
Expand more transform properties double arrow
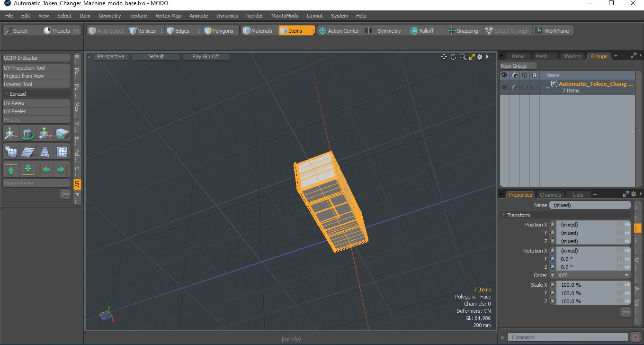coord(626,312)
